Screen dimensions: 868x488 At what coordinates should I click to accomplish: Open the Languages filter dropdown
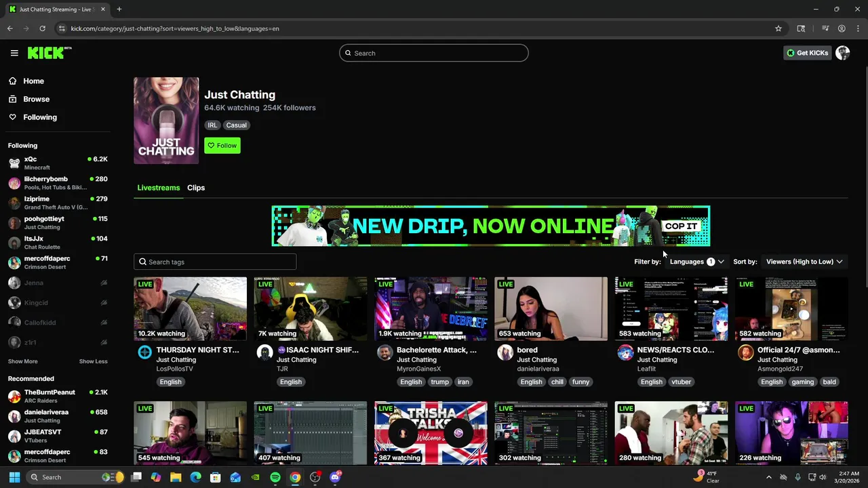tap(696, 262)
